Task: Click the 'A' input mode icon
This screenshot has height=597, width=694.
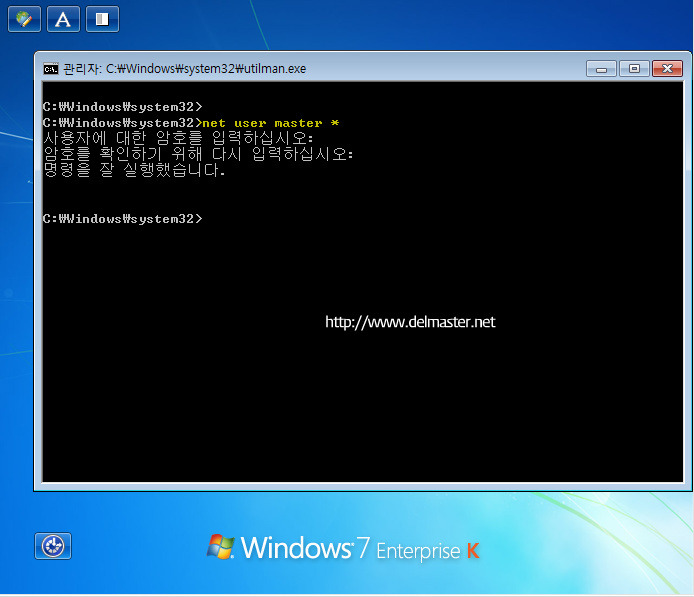Action: [x=63, y=19]
